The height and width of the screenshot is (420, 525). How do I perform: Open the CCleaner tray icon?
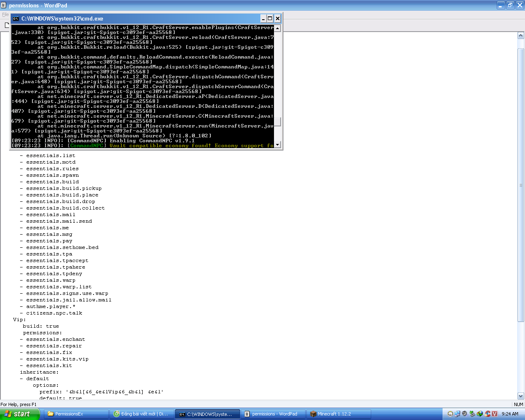pos(488,414)
